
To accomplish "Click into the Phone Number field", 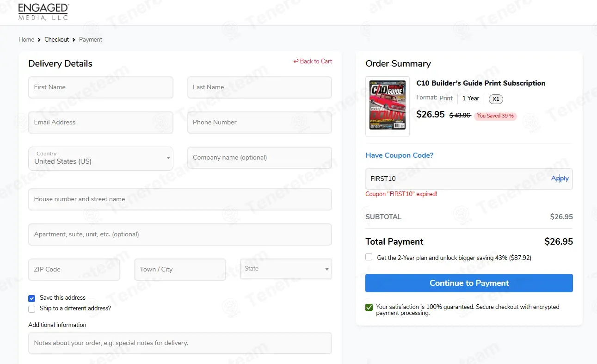I will tap(259, 123).
